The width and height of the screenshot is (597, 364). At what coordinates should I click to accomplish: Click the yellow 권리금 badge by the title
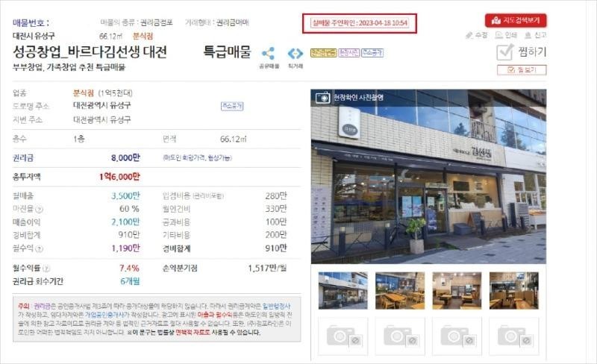(323, 53)
